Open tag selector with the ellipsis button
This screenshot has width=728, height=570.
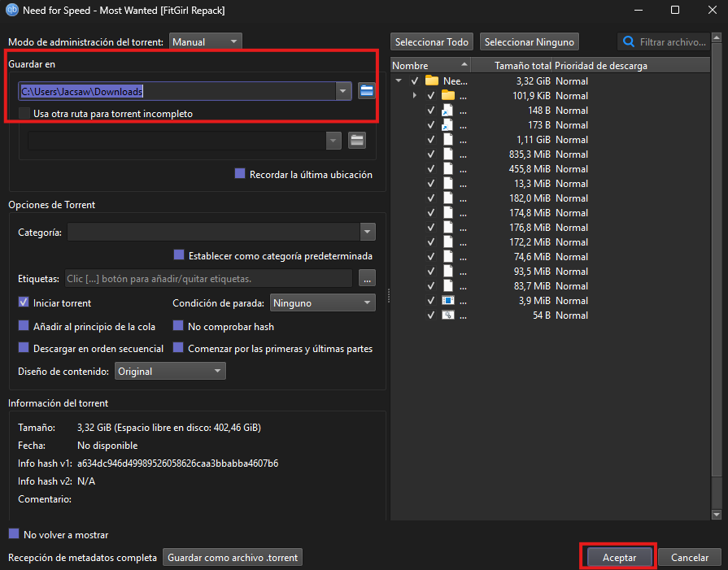(x=367, y=279)
